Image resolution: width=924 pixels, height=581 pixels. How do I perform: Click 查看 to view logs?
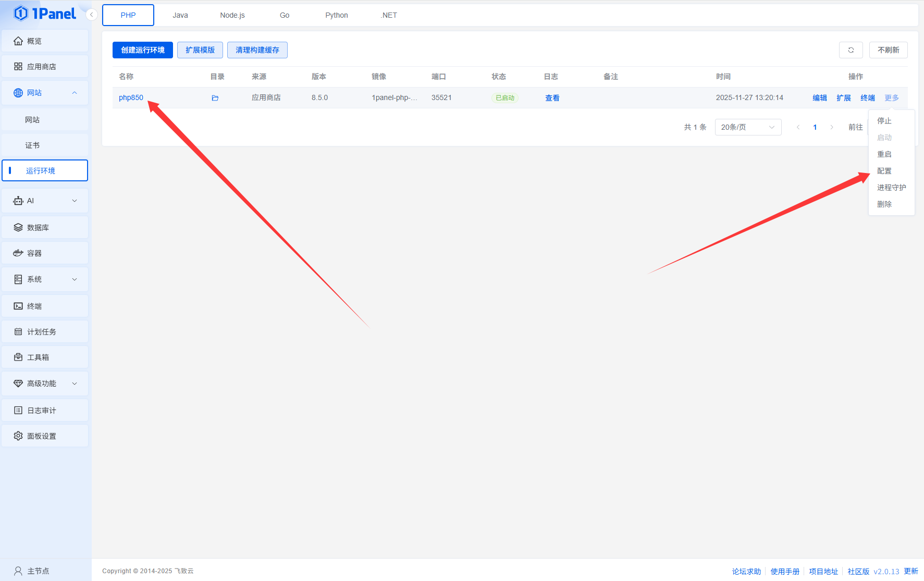click(552, 98)
